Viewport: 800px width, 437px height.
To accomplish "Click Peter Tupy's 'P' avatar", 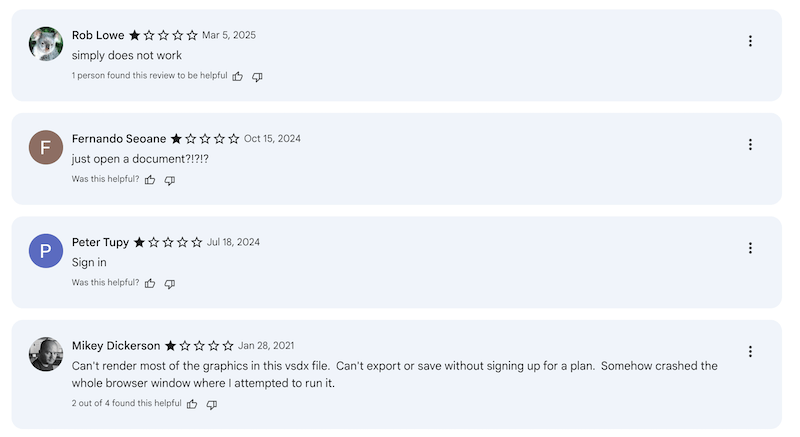I will 46,251.
